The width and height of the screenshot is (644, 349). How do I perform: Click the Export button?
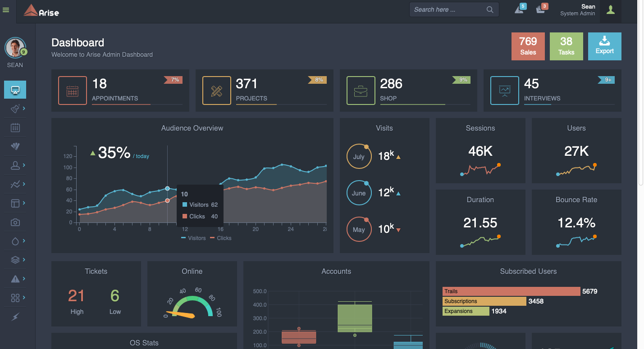pos(604,46)
